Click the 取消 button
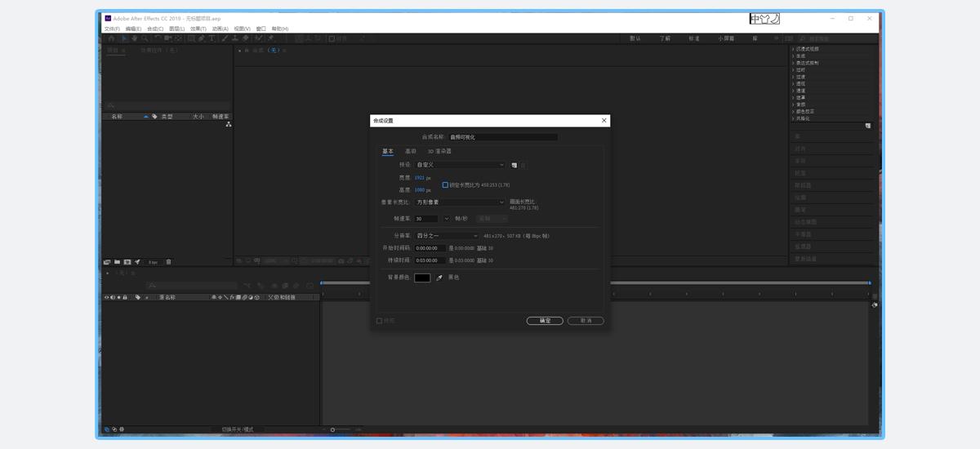980x449 pixels. [586, 321]
